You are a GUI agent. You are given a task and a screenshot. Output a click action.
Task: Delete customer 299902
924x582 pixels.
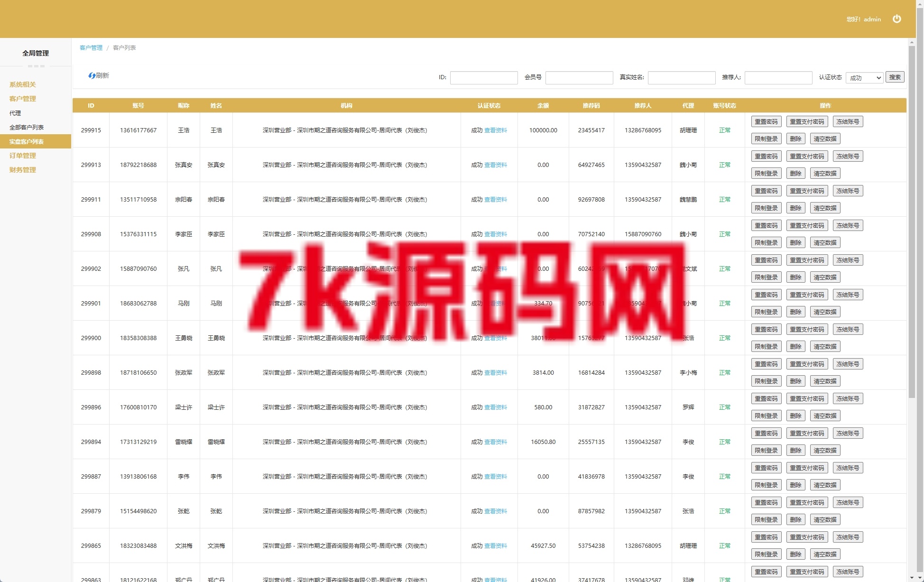[795, 277]
